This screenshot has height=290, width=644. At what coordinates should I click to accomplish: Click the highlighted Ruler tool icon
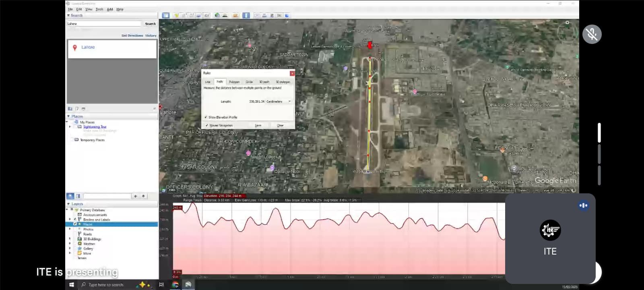(x=246, y=15)
